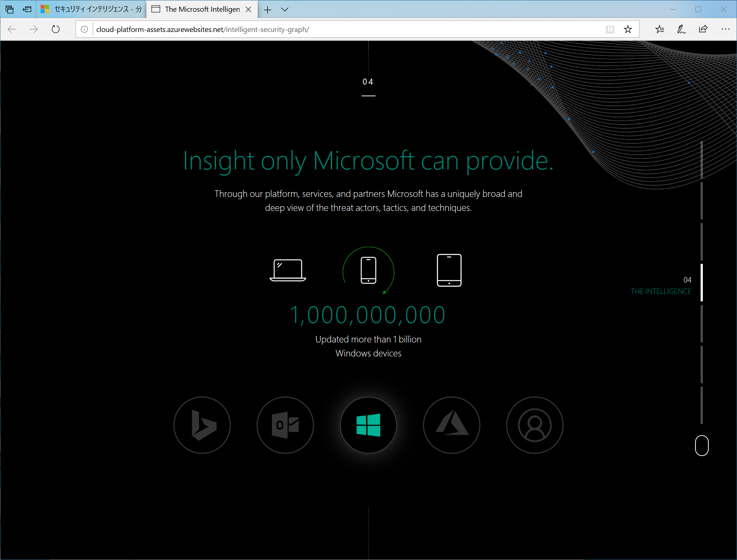Image resolution: width=737 pixels, height=560 pixels.
Task: Select the Outlook circle icon
Action: [285, 425]
